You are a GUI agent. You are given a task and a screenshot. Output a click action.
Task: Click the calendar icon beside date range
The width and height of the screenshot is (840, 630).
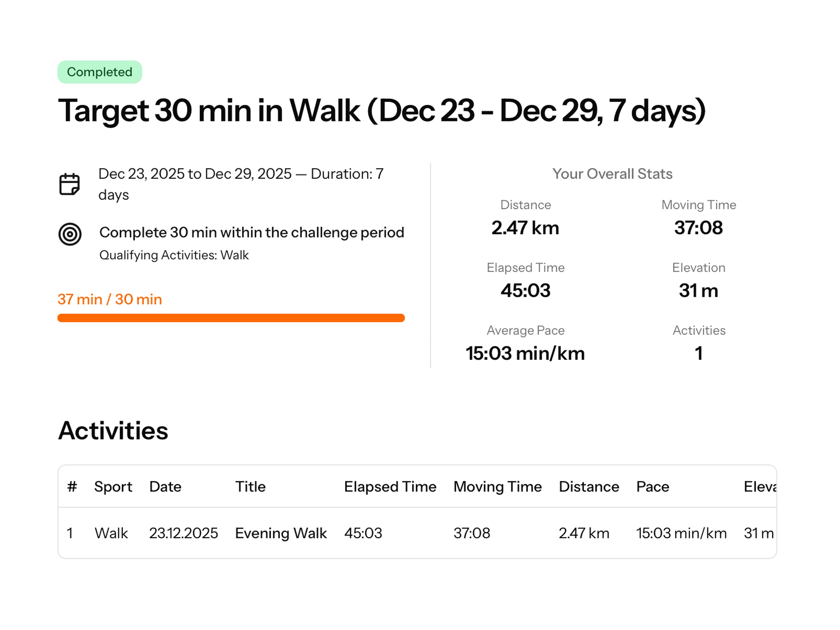point(69,184)
